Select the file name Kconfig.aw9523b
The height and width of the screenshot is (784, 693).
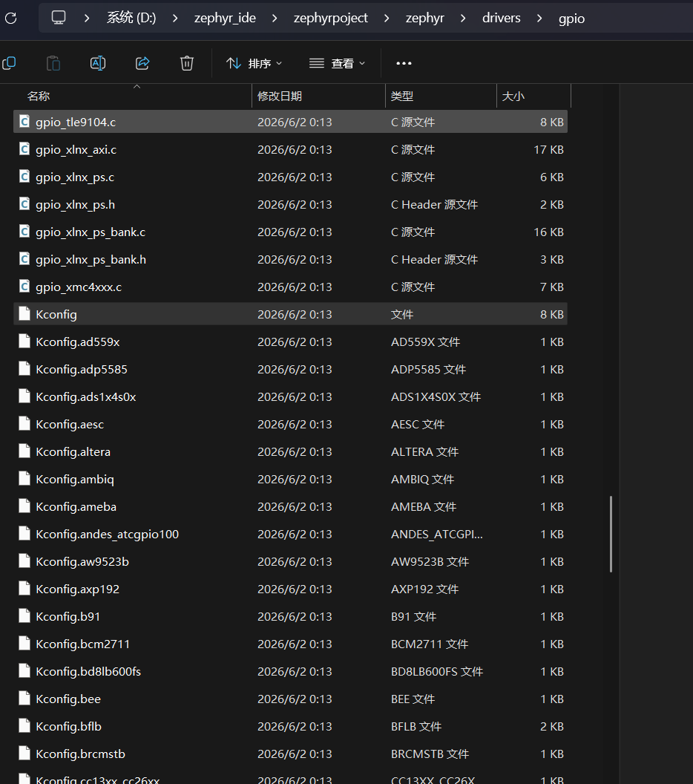coord(82,562)
